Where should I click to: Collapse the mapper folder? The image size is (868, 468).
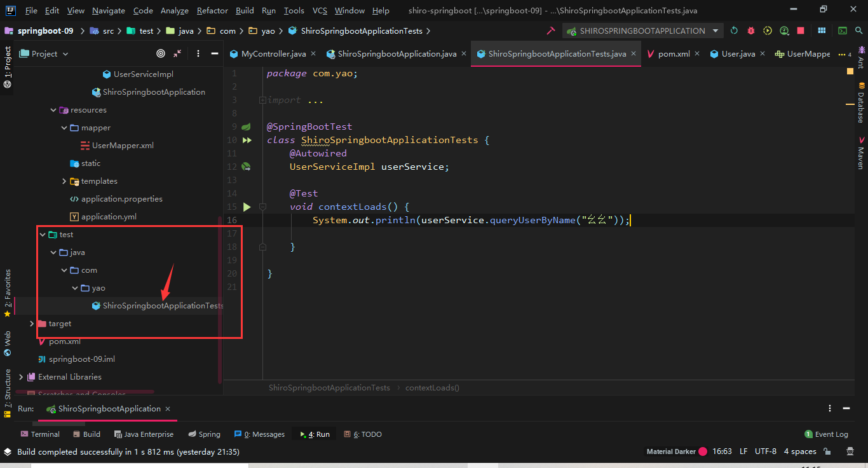(64, 128)
